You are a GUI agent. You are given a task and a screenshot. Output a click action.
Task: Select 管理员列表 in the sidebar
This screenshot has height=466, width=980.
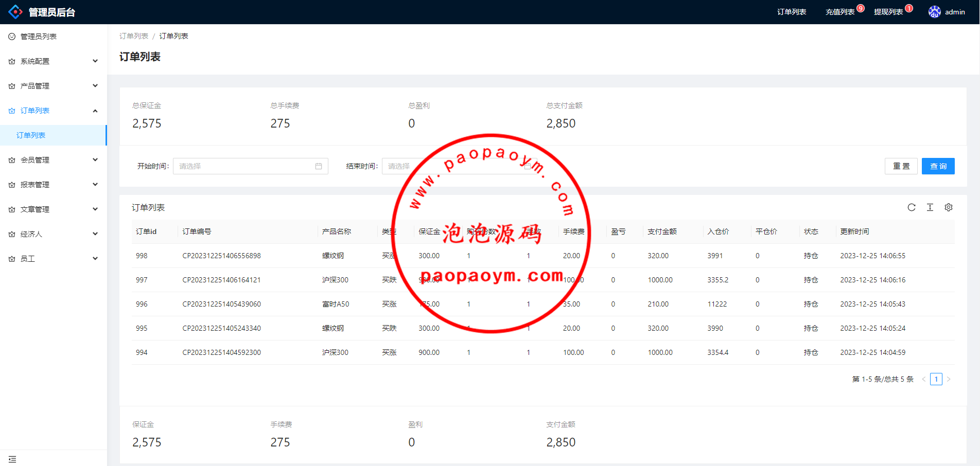[39, 37]
